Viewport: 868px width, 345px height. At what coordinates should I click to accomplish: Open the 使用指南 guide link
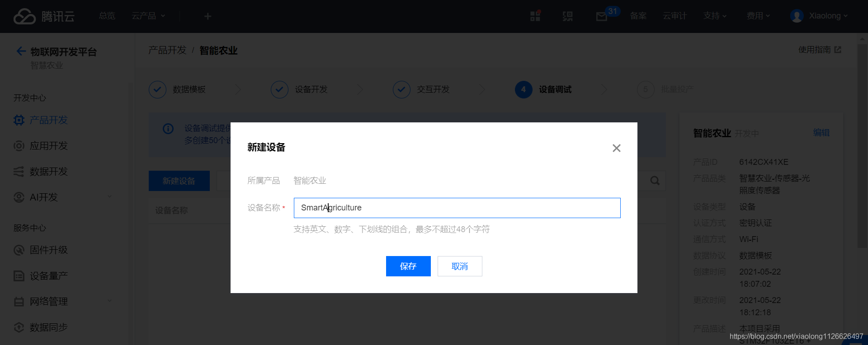820,50
